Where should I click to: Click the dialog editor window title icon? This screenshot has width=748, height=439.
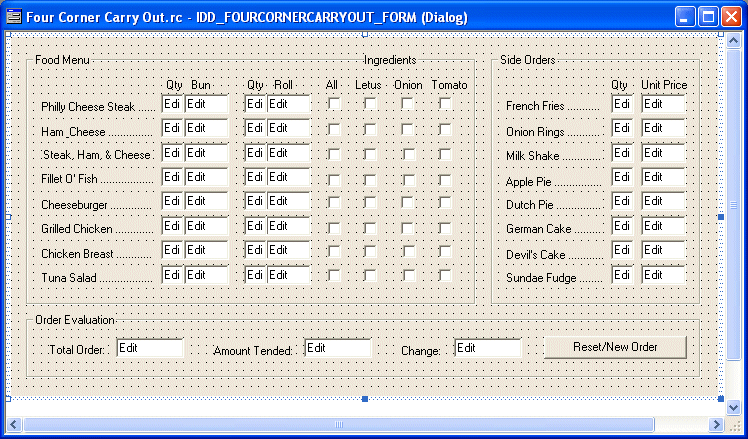14,18
